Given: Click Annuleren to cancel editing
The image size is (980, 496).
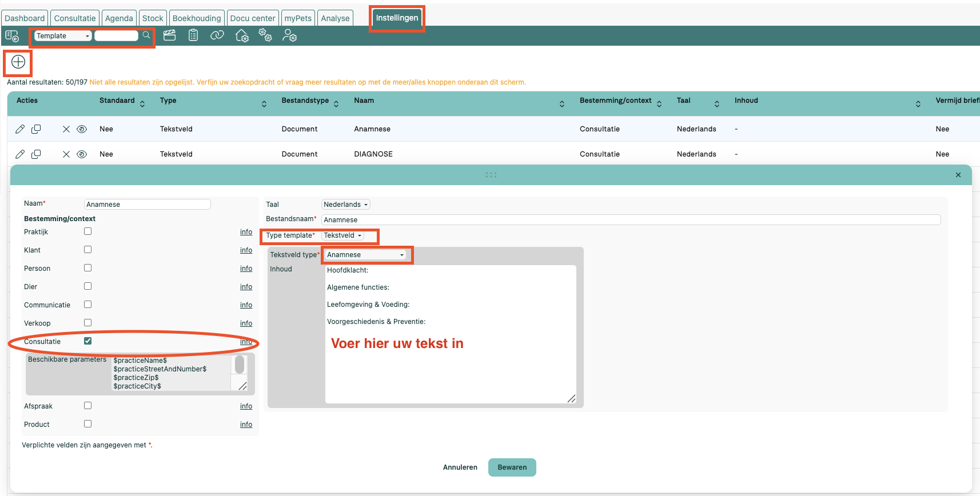Looking at the screenshot, I should point(460,467).
